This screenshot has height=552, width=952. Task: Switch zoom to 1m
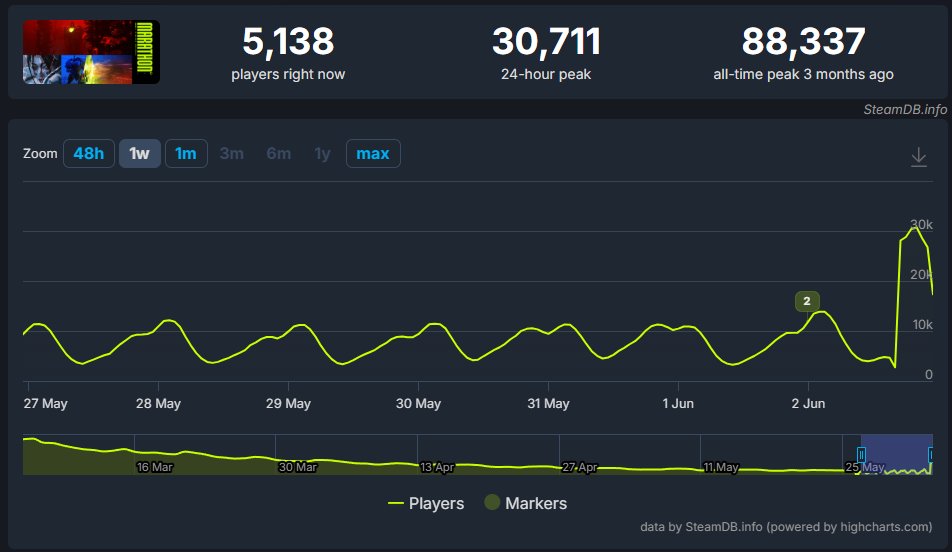(x=186, y=154)
